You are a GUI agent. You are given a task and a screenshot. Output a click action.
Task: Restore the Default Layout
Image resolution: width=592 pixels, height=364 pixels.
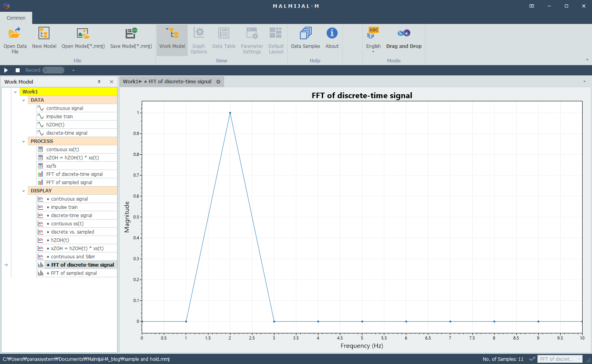click(276, 40)
